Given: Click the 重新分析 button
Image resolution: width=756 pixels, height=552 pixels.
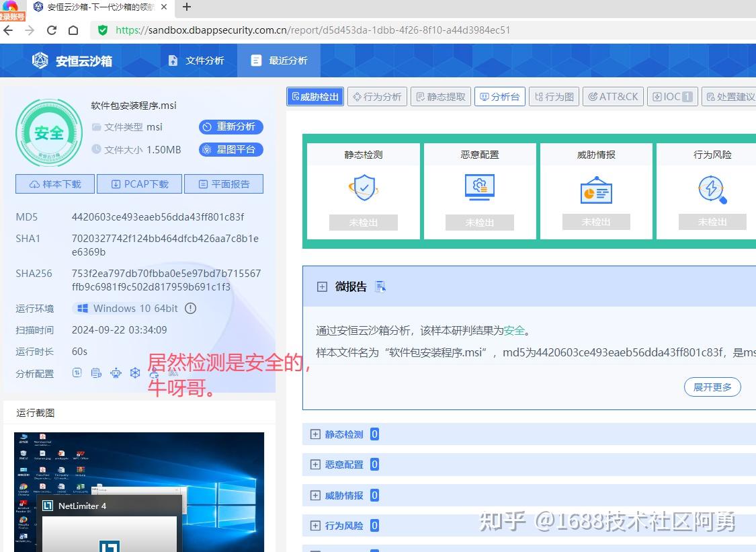Looking at the screenshot, I should pyautogui.click(x=230, y=126).
